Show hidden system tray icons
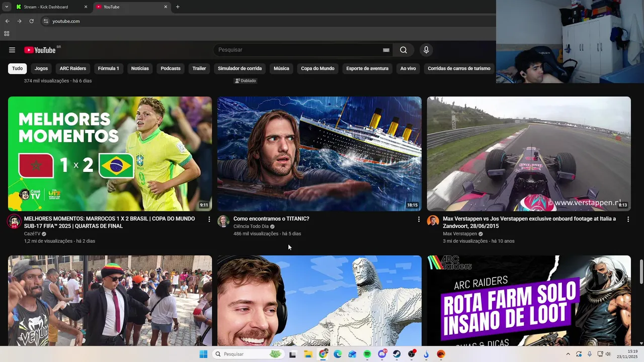 [568, 354]
